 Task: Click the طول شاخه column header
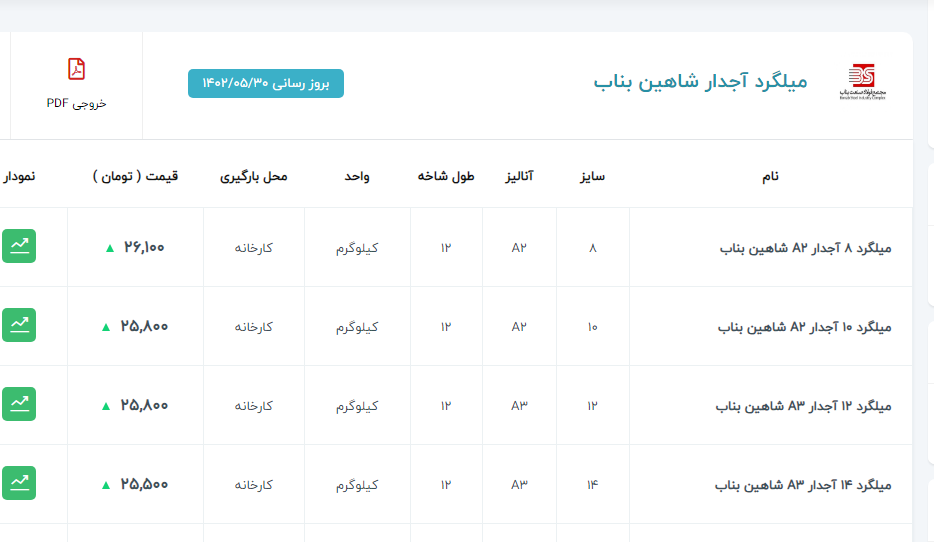tap(446, 176)
